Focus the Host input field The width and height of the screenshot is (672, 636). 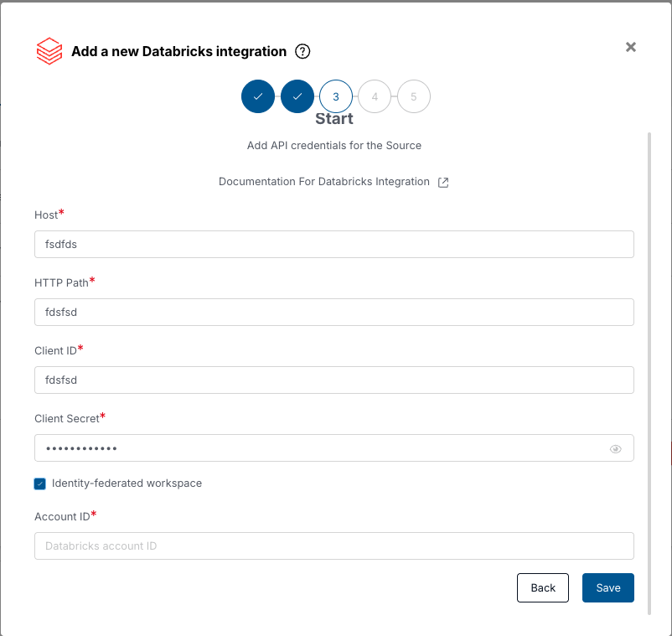pos(333,245)
